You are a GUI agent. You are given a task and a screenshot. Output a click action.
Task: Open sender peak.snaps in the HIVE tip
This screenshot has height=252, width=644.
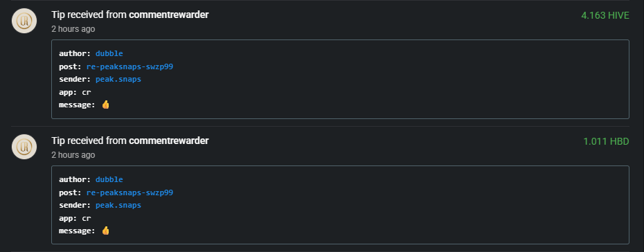118,79
